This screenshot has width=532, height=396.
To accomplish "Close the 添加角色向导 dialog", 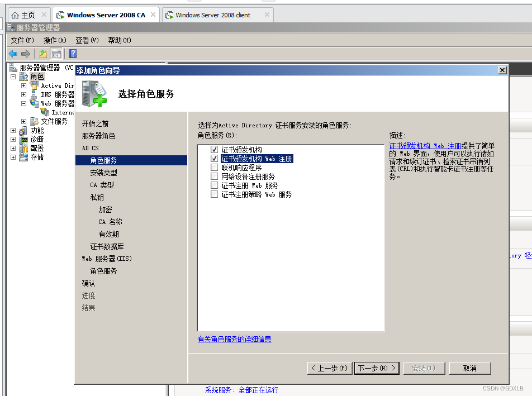I will click(502, 70).
